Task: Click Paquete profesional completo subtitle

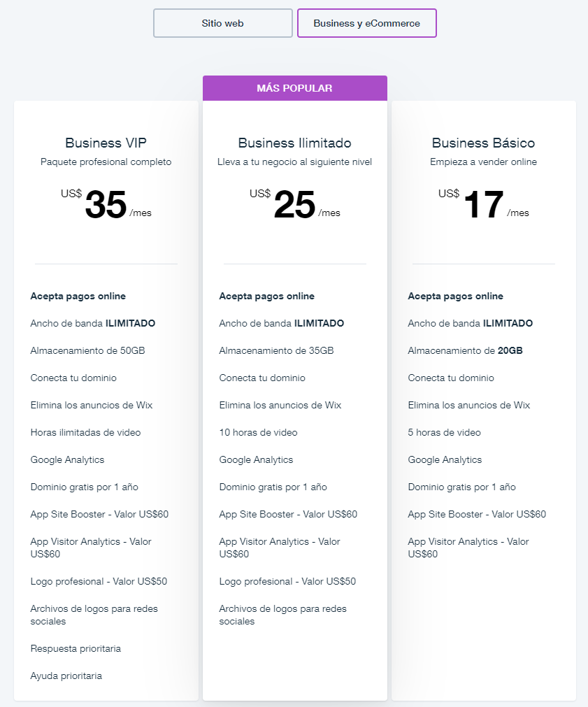Action: tap(106, 162)
